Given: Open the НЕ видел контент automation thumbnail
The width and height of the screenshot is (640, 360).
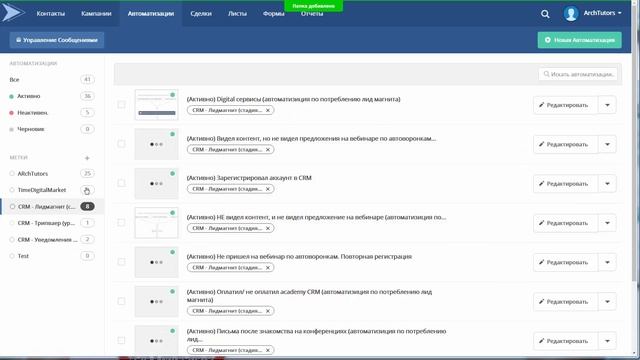Looking at the screenshot, I should pyautogui.click(x=156, y=223).
